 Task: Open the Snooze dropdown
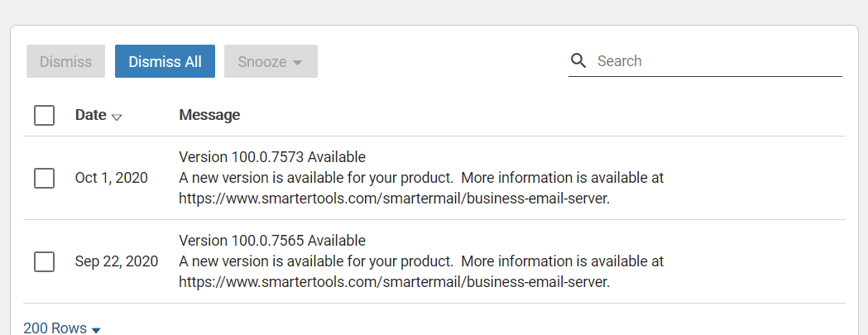[270, 62]
